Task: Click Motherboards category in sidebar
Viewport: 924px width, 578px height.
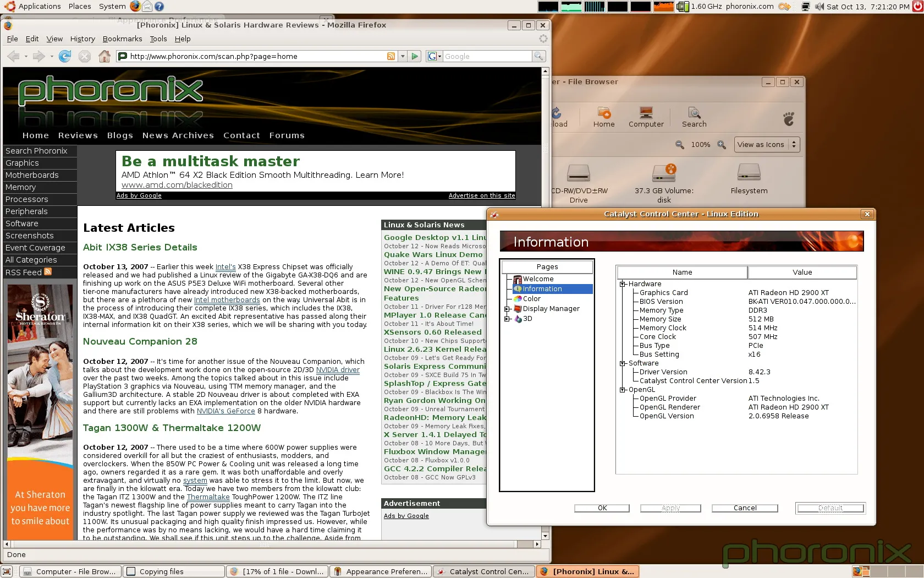Action: click(x=40, y=175)
